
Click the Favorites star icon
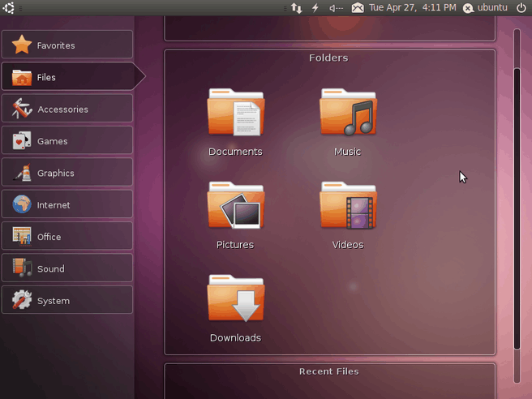pos(22,45)
